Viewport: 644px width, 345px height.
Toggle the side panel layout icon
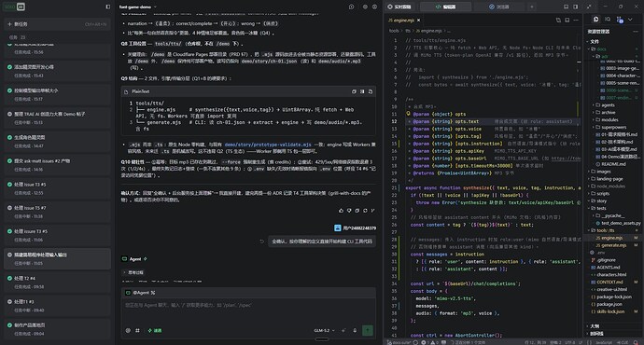coord(576,7)
